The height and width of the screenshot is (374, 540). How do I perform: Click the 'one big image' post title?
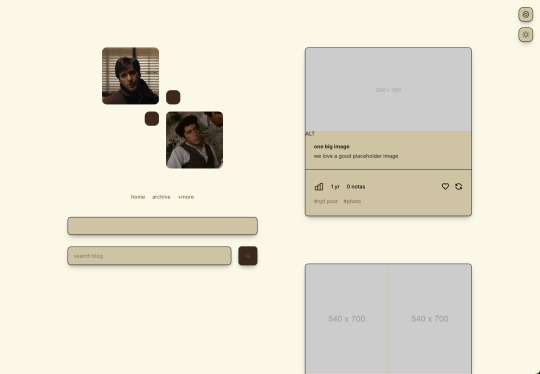pyautogui.click(x=331, y=146)
